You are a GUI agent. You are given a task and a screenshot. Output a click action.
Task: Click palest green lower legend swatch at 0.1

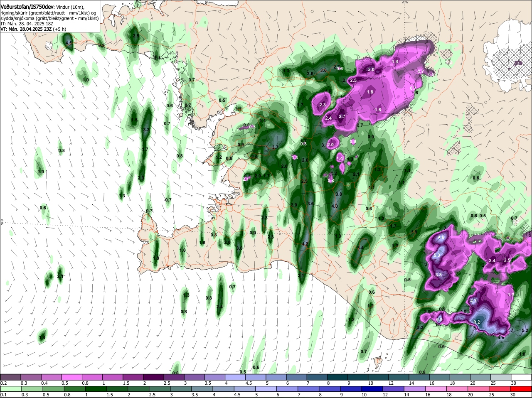10,389
